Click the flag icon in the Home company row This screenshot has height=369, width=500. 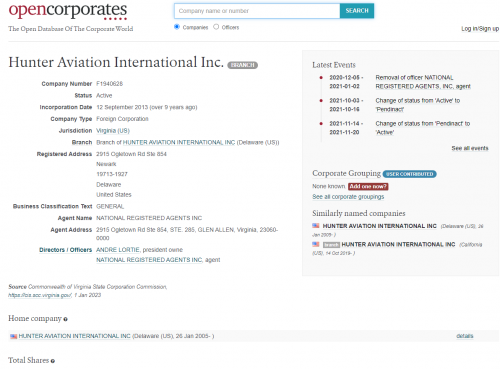[13, 336]
